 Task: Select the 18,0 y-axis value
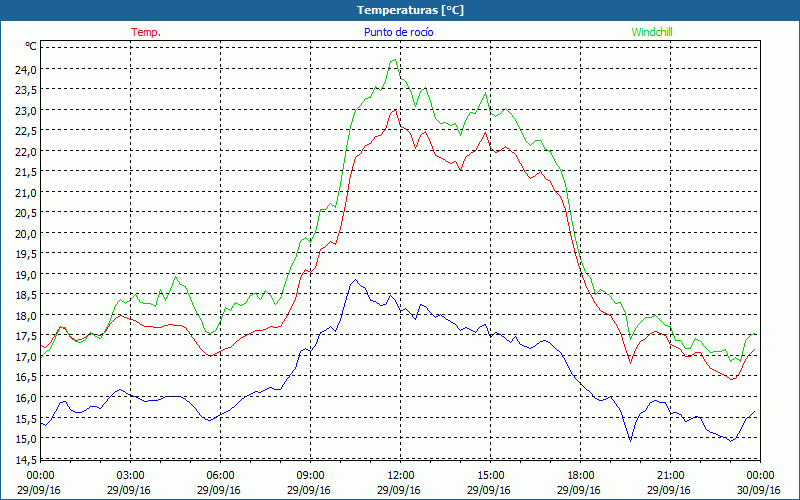click(x=25, y=315)
